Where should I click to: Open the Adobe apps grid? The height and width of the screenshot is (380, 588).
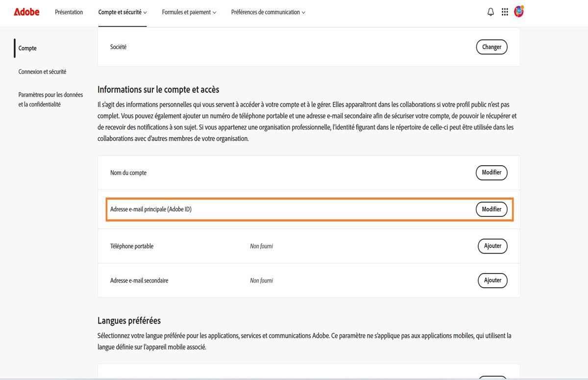click(505, 11)
